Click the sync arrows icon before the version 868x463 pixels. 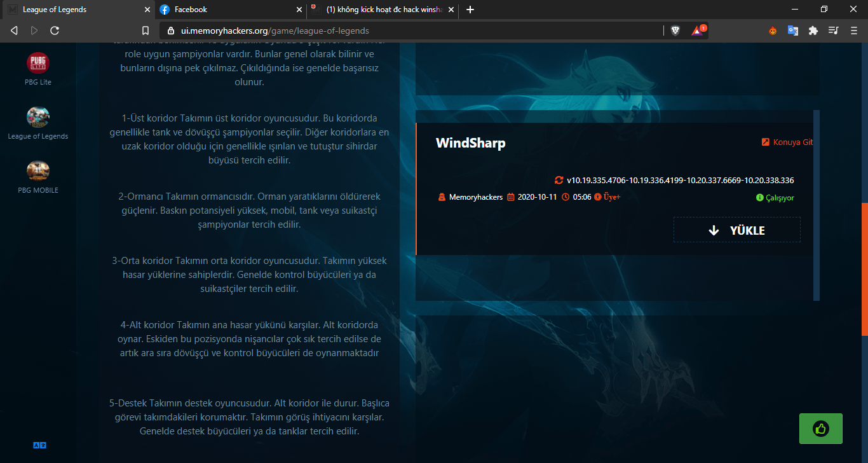559,180
